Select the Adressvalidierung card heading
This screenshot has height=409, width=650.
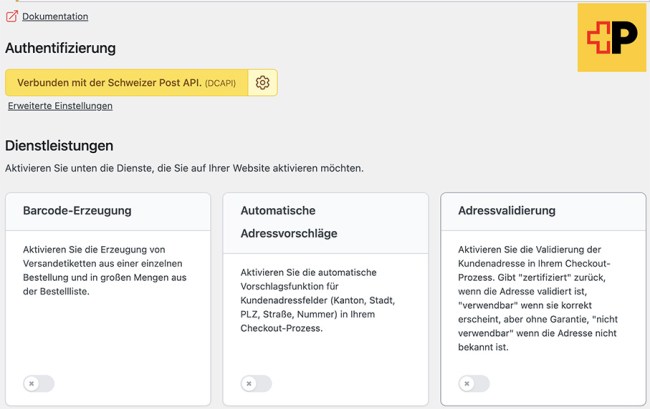[507, 211]
